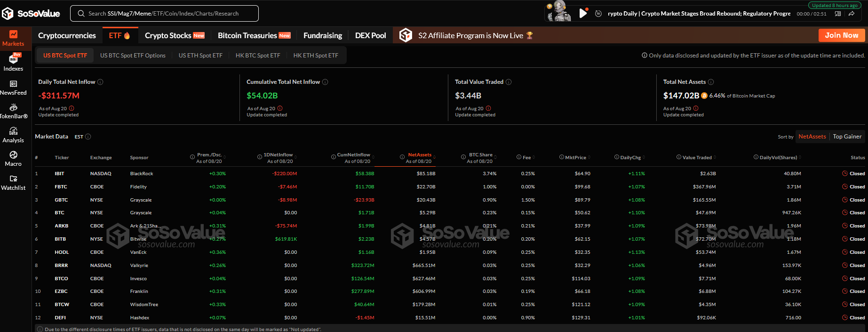Sort table by Value Traded arrows
This screenshot has height=332, width=868.
(715, 157)
